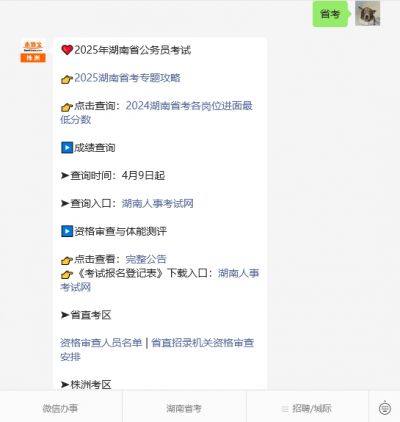
Task: Open the keyboard switch icon in bottom bar
Action: pyautogui.click(x=385, y=408)
